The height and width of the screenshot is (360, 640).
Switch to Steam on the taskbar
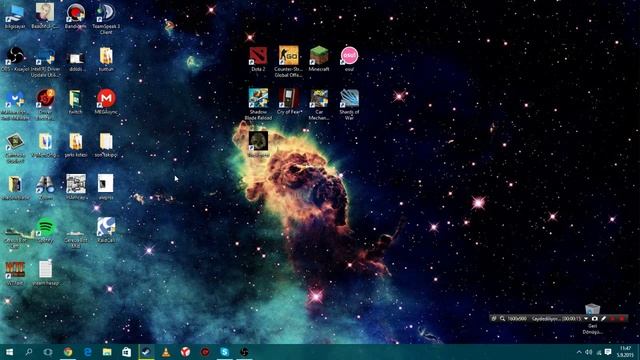click(x=146, y=352)
